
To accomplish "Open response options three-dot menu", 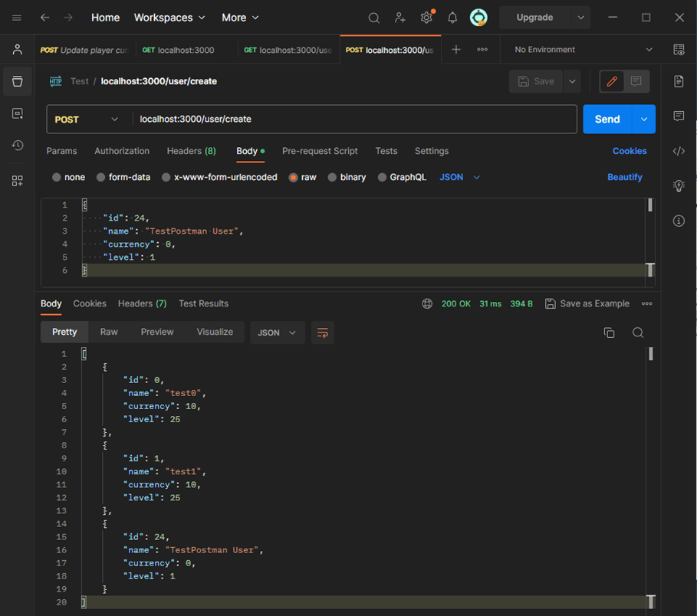I will pos(646,303).
